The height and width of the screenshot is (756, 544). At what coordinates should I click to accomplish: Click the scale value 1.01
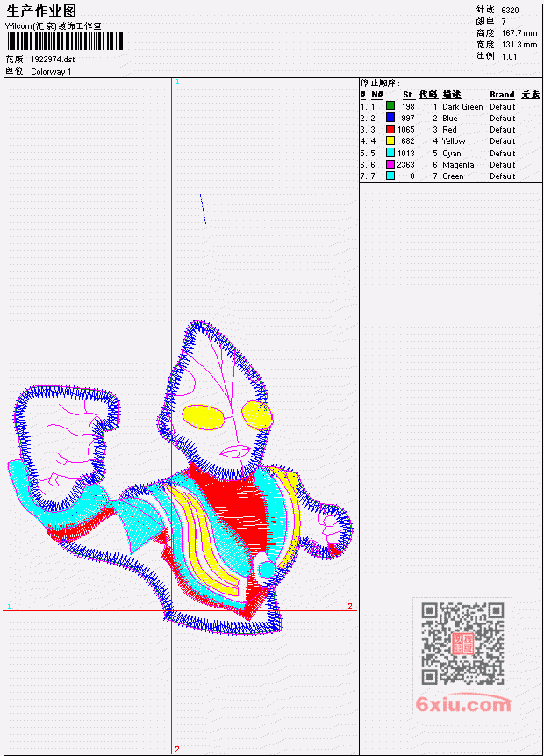(x=509, y=56)
